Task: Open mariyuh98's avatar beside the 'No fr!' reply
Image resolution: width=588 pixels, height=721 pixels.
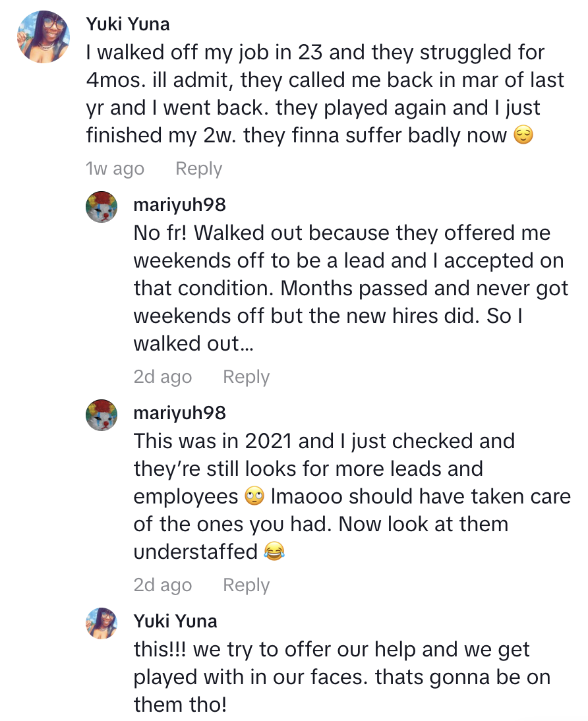Action: [x=102, y=207]
